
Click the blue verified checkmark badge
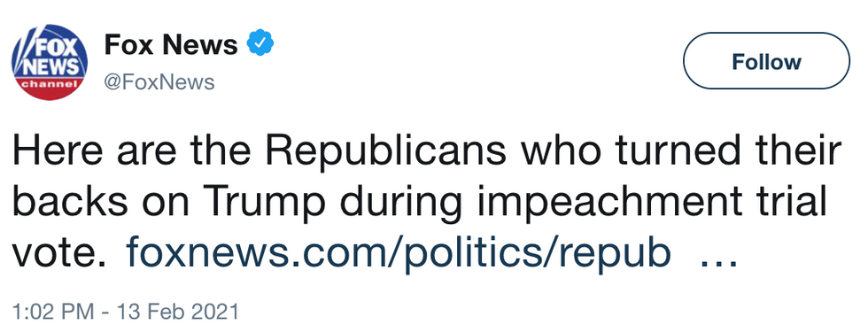[260, 43]
